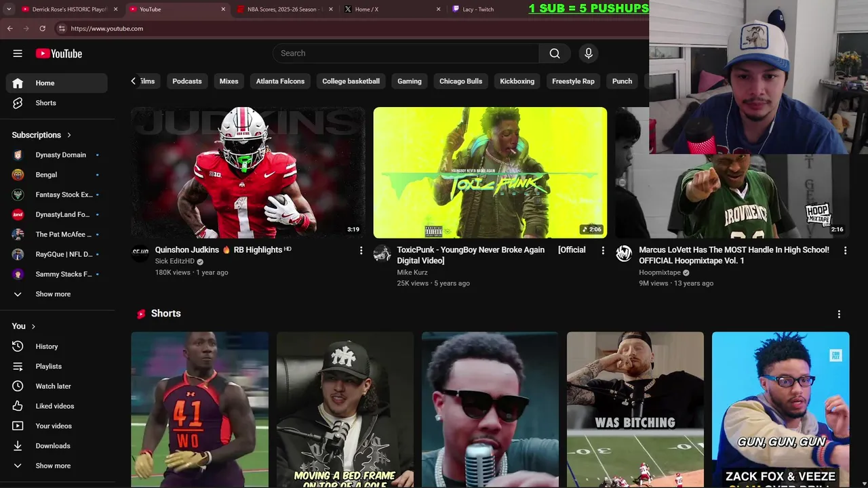Select the Freestyle Rap chip
The image size is (868, 488).
[573, 81]
